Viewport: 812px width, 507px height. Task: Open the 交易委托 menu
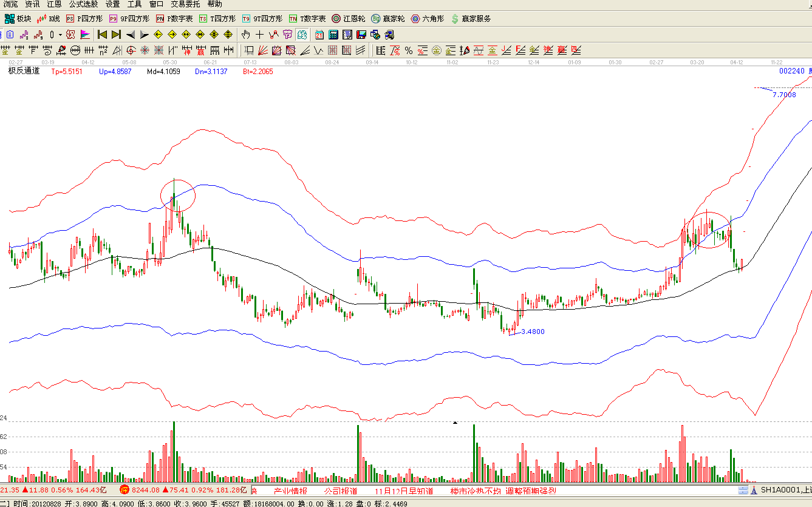pyautogui.click(x=185, y=4)
